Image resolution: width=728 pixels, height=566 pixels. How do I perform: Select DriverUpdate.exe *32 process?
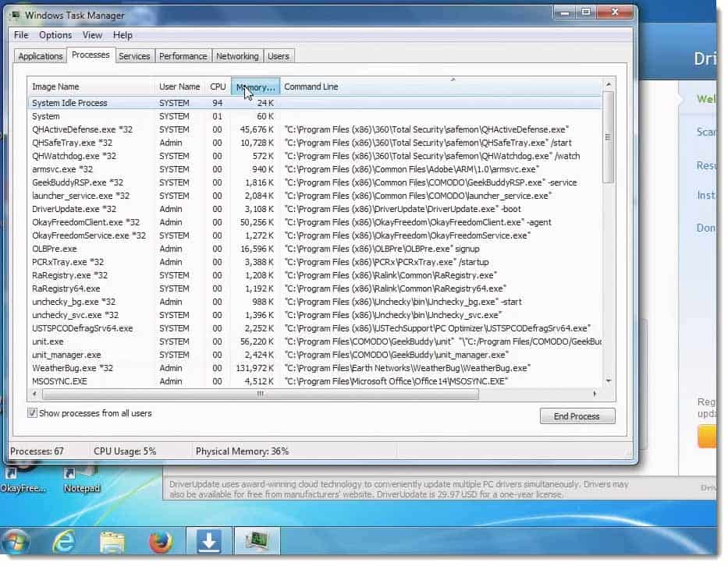pyautogui.click(x=314, y=209)
